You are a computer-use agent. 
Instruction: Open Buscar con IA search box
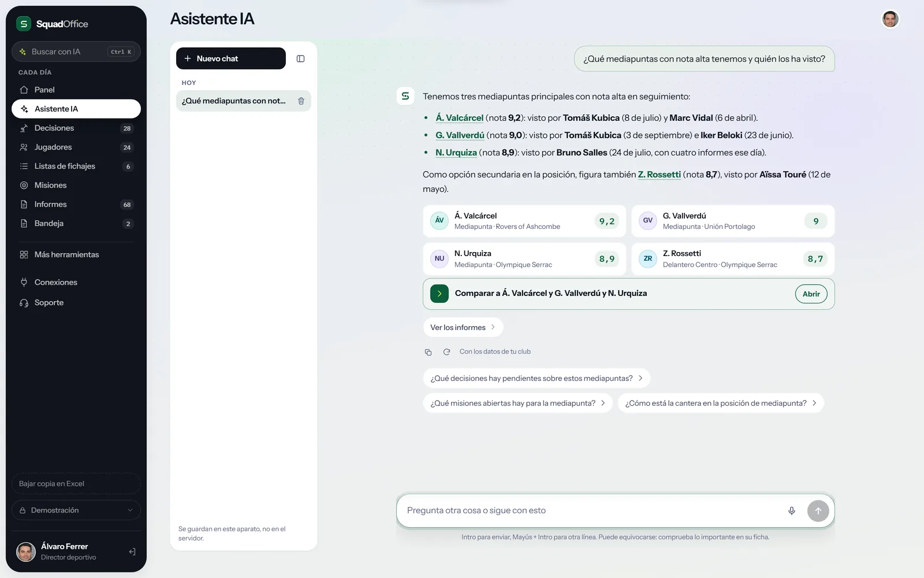click(x=76, y=51)
